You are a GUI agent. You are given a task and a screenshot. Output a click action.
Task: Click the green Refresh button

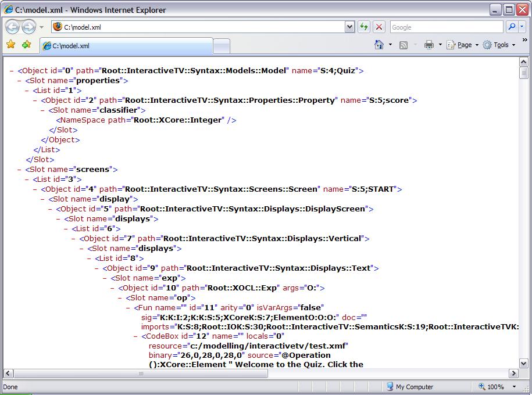point(364,27)
